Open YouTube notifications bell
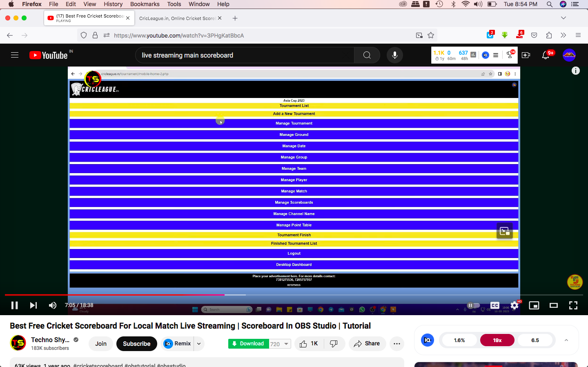588x367 pixels. point(546,55)
